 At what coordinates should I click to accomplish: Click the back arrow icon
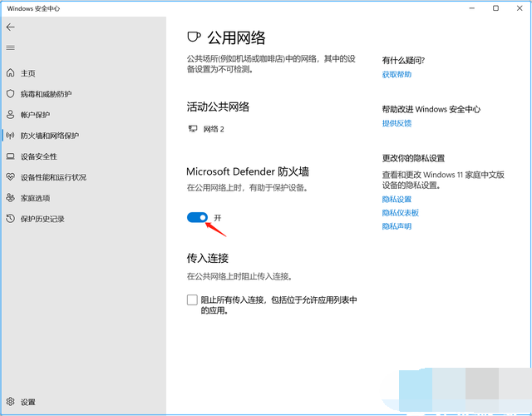tap(11, 28)
